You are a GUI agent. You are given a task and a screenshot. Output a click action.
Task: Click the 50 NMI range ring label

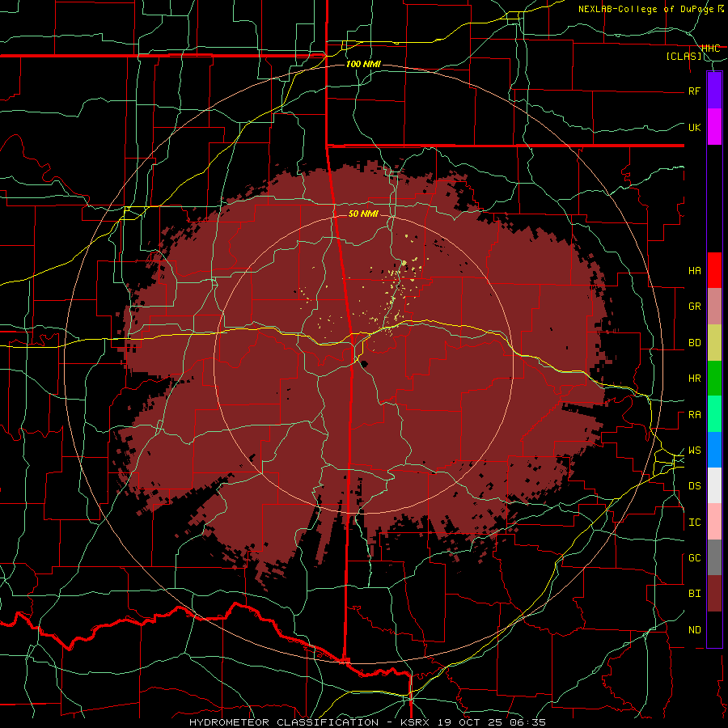pos(363,214)
